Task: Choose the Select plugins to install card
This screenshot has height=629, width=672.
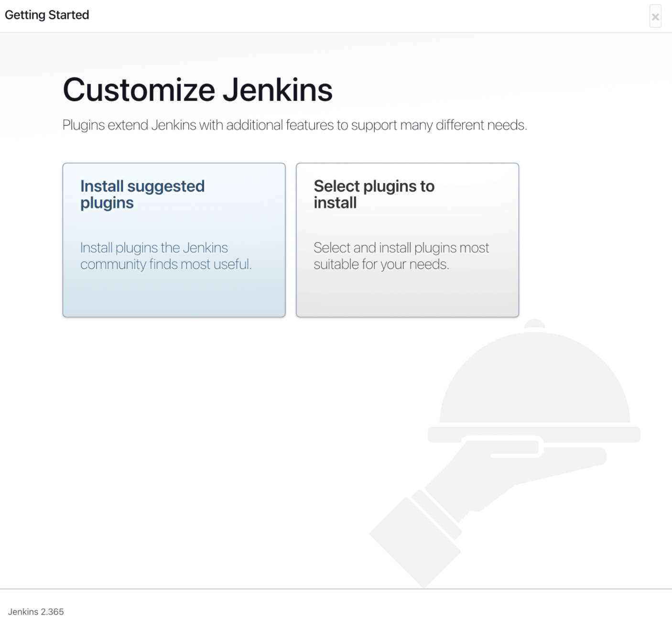Action: pyautogui.click(x=407, y=240)
